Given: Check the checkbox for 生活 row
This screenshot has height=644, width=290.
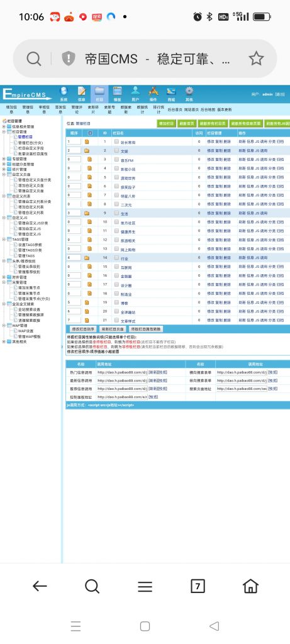Looking at the screenshot, I should point(116,213).
